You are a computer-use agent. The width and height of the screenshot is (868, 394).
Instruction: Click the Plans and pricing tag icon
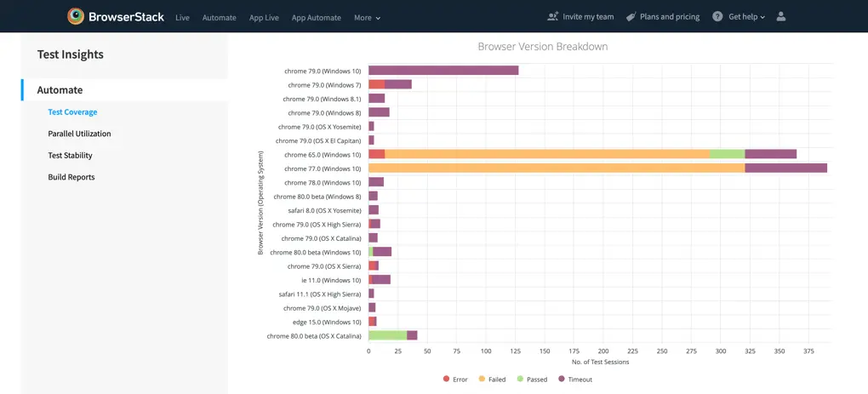[x=631, y=17]
